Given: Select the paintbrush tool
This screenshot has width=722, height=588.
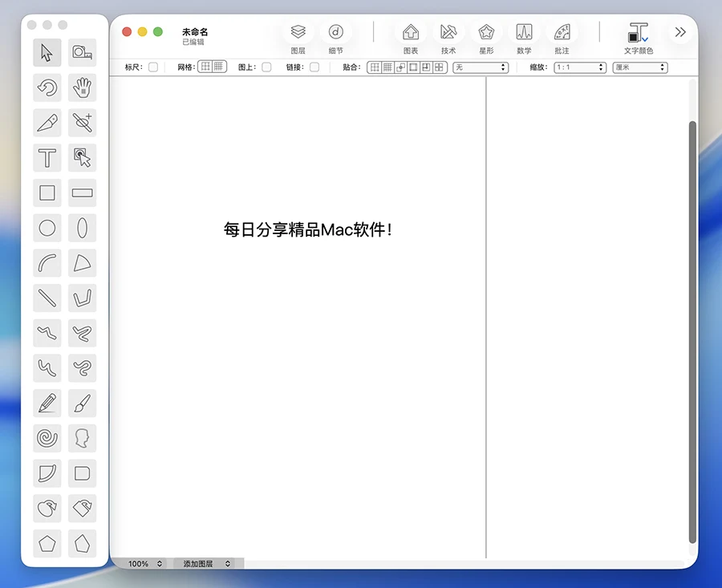Looking at the screenshot, I should 82,403.
